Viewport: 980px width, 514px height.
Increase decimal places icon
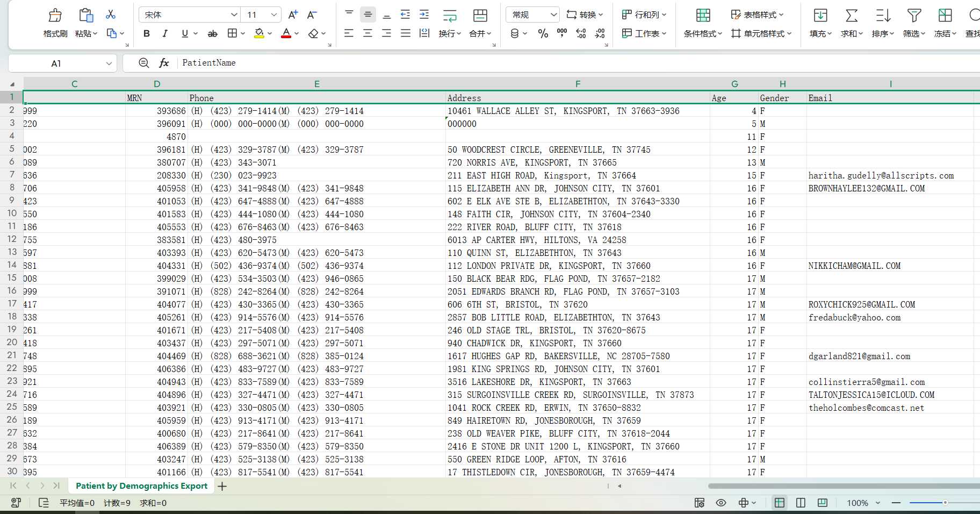pyautogui.click(x=581, y=33)
